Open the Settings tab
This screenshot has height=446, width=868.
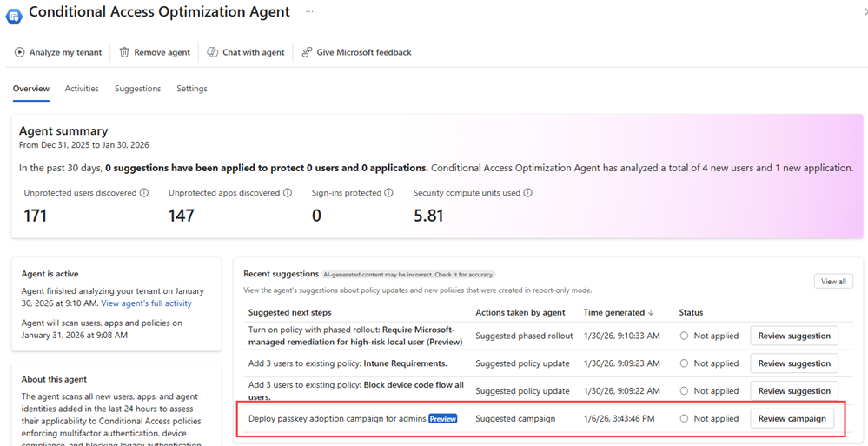pyautogui.click(x=192, y=89)
